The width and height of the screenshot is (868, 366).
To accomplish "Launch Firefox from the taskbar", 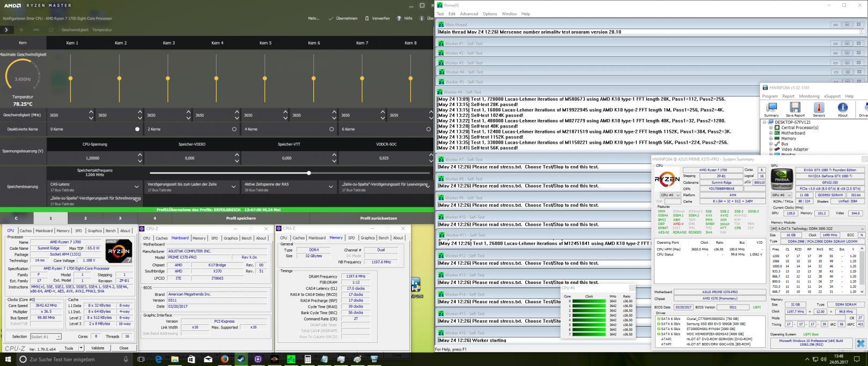I will pos(225,359).
